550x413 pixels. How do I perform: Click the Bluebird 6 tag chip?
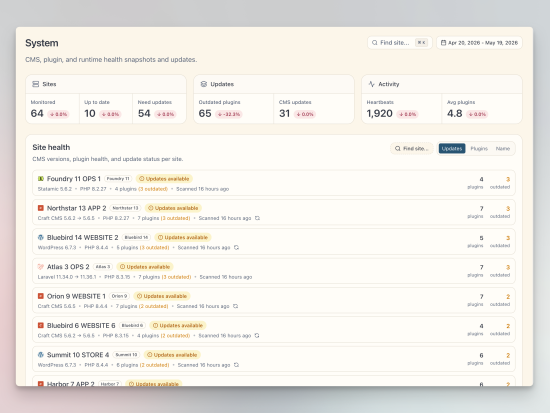tap(132, 325)
